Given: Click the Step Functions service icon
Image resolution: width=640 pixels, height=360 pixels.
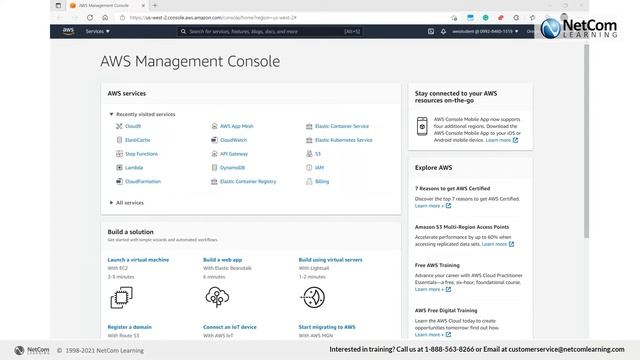Looking at the screenshot, I should [x=119, y=154].
